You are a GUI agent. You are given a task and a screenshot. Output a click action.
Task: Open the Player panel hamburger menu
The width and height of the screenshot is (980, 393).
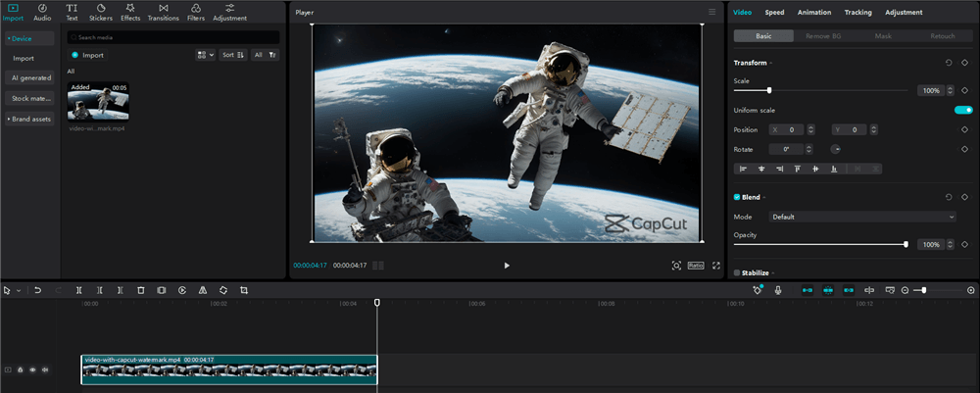[x=711, y=12]
